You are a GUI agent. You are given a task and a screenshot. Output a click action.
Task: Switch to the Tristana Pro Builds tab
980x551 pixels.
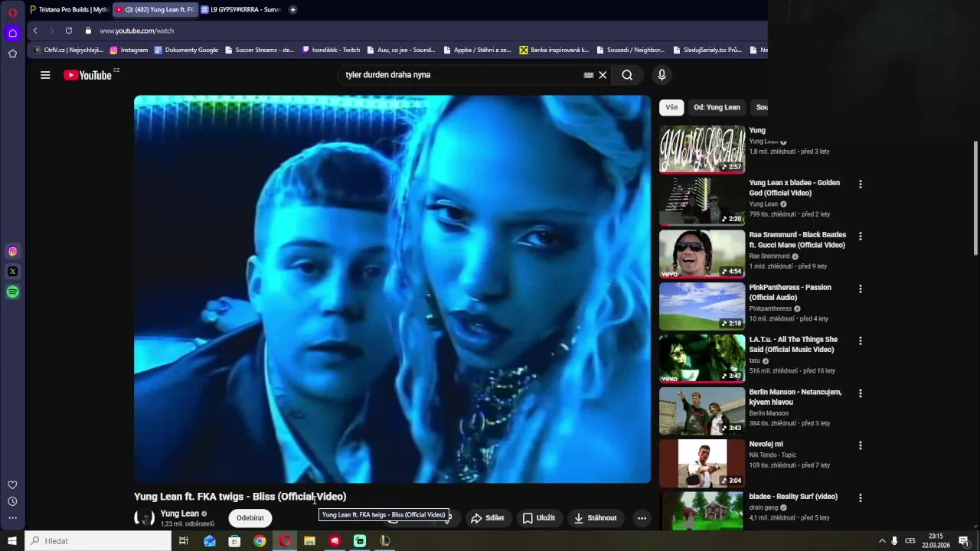coord(69,10)
